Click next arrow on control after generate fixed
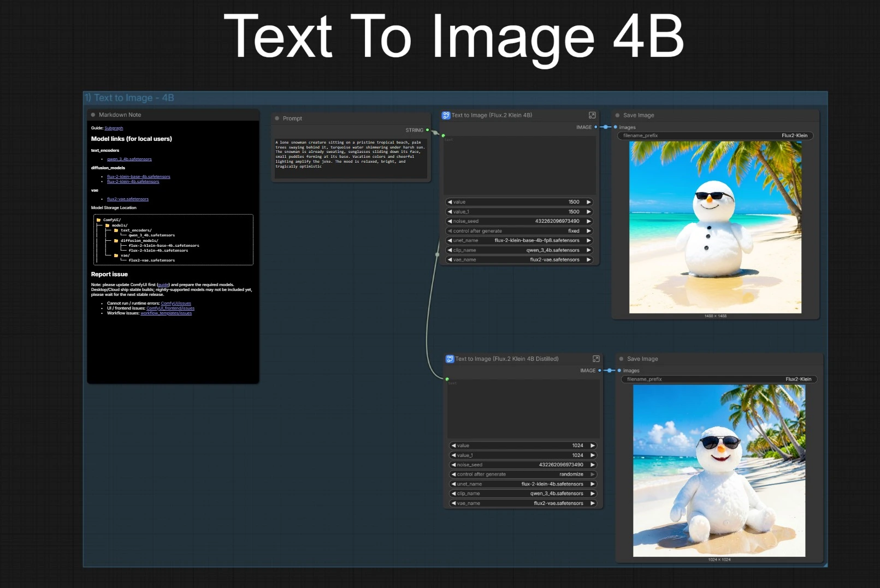The image size is (880, 588). (589, 231)
